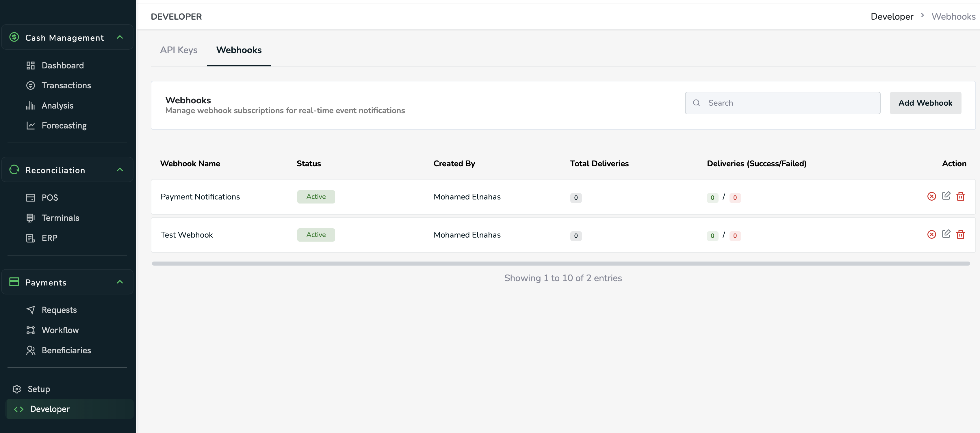The image size is (980, 433).
Task: Disable Test Webhook via red X icon
Action: pos(931,234)
